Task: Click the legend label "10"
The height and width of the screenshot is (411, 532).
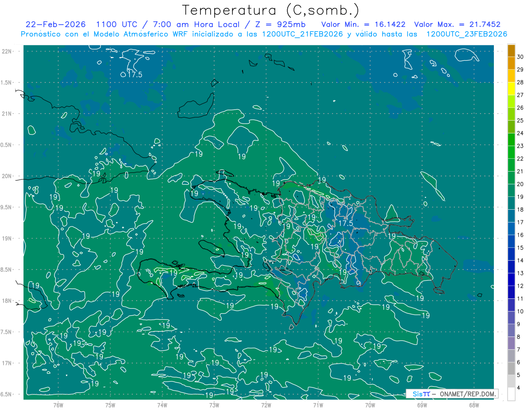Action: click(520, 312)
